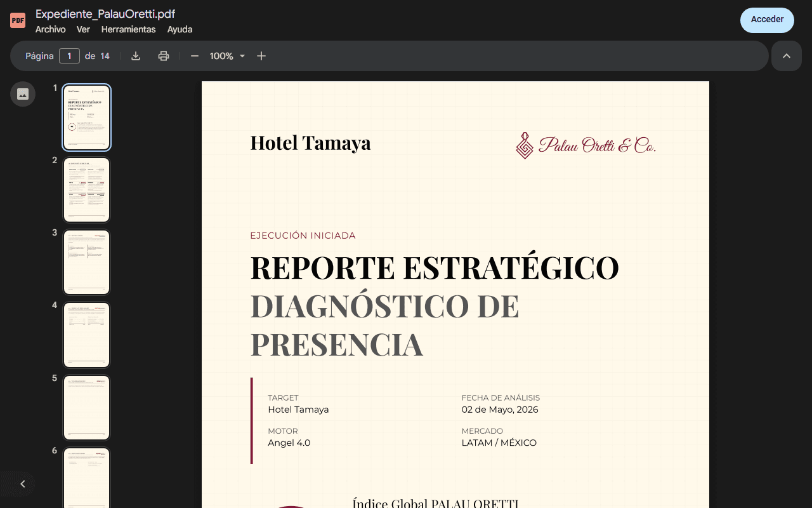The height and width of the screenshot is (508, 812).
Task: Select the page 1 thumbnail
Action: (x=87, y=117)
